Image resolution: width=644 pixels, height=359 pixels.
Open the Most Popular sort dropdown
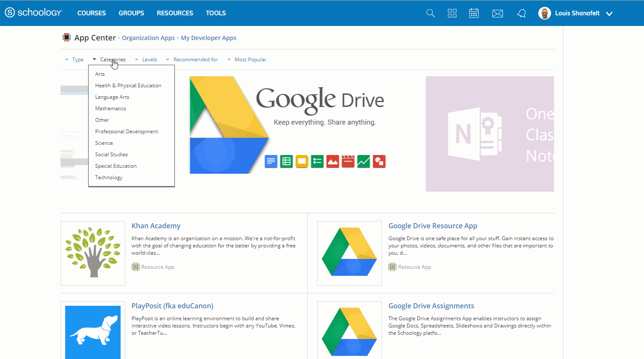coord(247,60)
